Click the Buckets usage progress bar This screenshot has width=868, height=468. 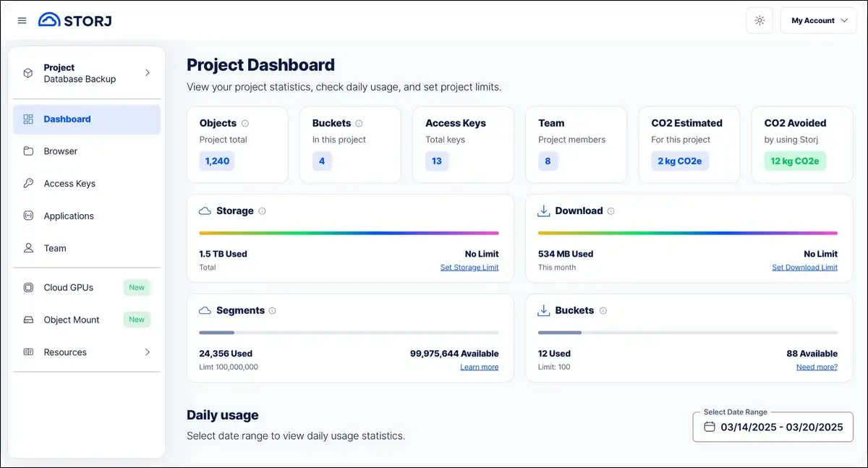(688, 333)
